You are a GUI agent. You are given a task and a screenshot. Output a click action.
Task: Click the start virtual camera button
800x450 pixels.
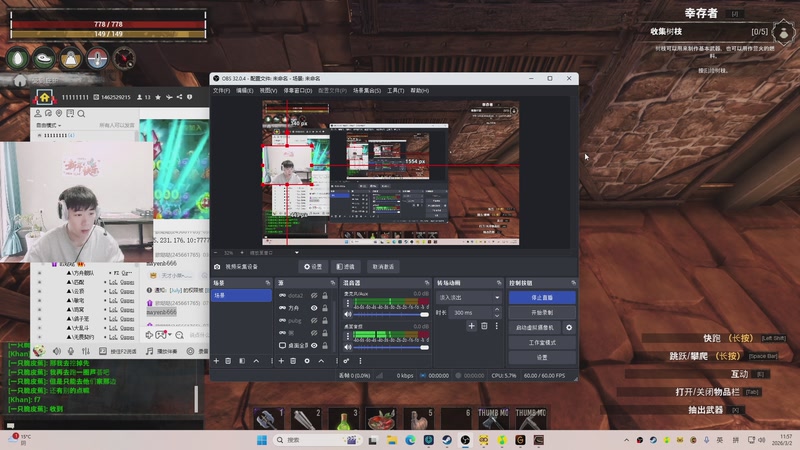coord(535,328)
